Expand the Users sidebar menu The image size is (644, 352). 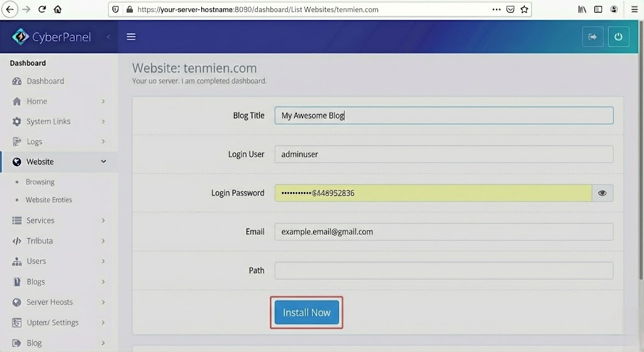coord(58,261)
